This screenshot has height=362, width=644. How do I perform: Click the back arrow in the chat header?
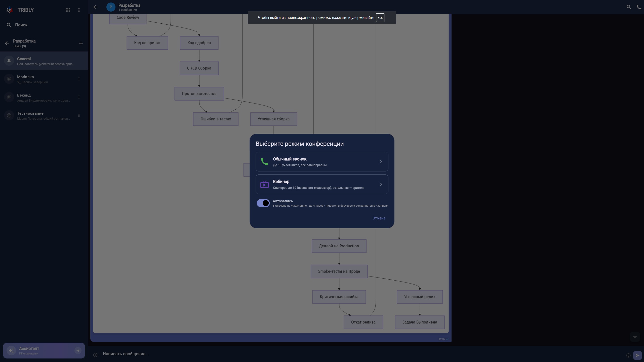click(95, 7)
